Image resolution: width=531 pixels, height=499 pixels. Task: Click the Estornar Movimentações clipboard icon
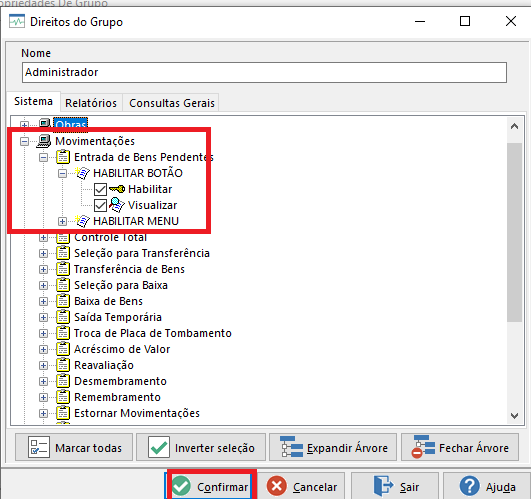point(63,413)
